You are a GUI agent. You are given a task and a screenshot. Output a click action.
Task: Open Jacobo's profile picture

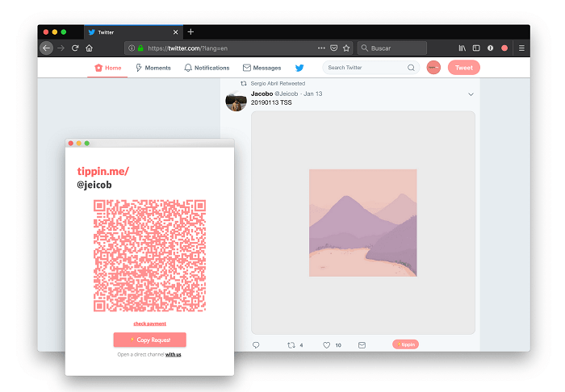tap(236, 101)
